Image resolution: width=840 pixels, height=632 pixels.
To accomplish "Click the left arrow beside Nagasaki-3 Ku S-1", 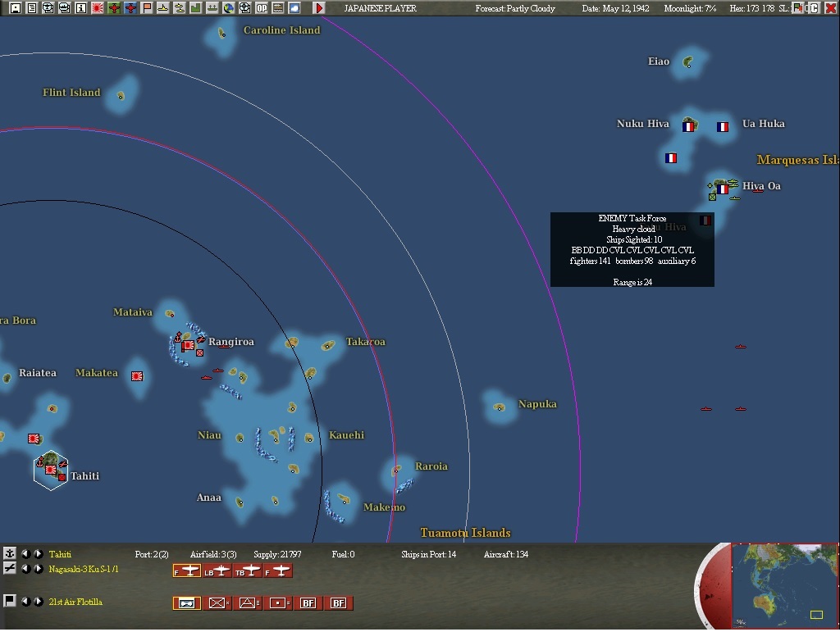I will pos(26,570).
